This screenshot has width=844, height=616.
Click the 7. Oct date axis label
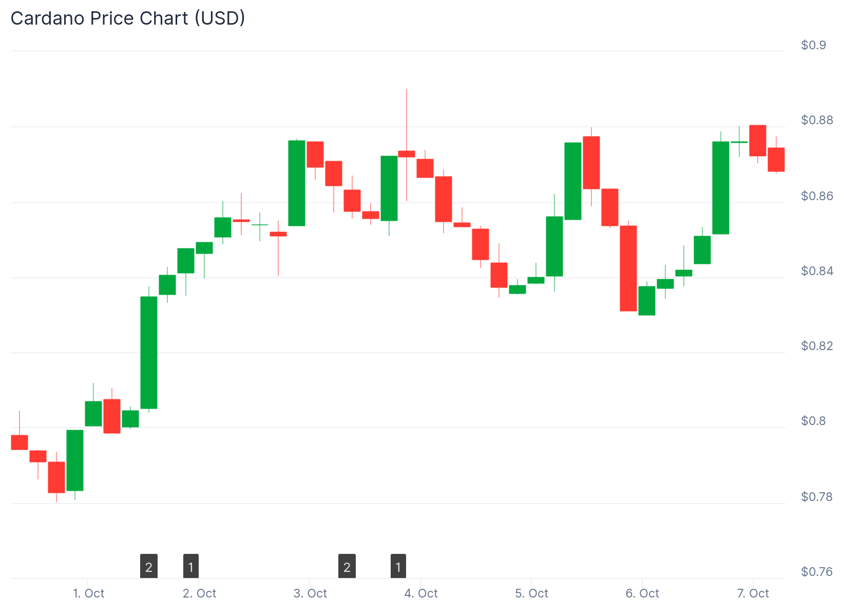pyautogui.click(x=753, y=593)
